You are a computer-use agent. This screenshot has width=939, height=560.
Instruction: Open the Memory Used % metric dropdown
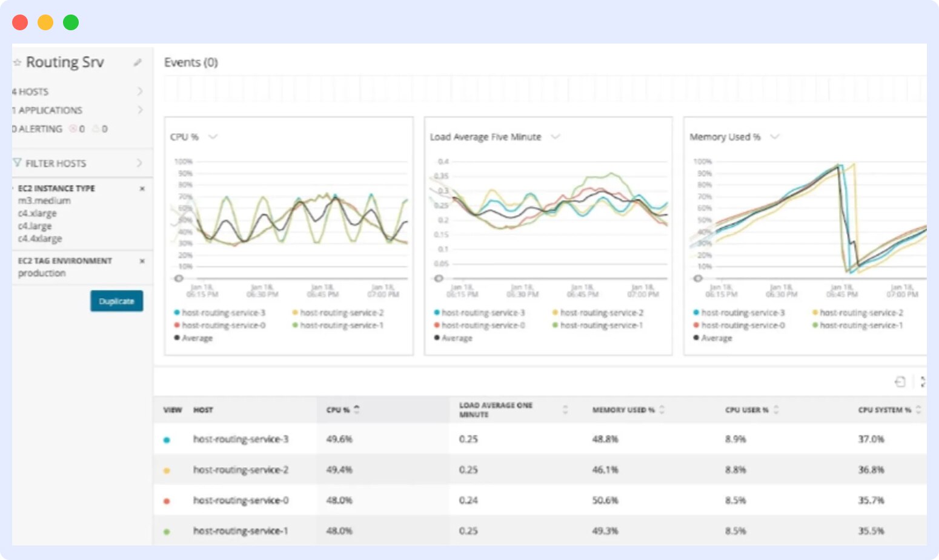click(x=774, y=137)
